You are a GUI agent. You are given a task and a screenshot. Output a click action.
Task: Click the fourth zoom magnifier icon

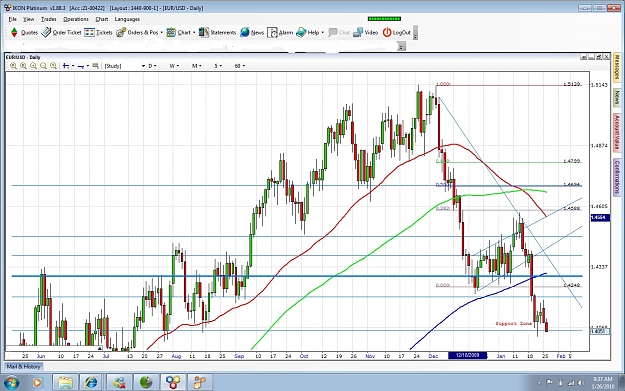point(43,66)
